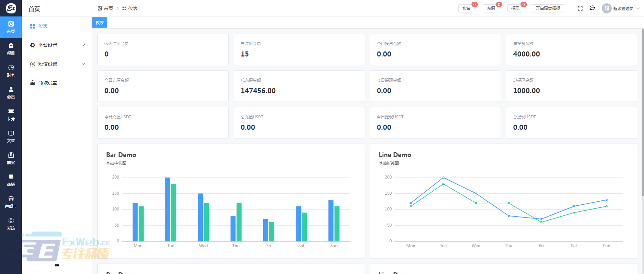Click the 实名 button in header

(466, 8)
